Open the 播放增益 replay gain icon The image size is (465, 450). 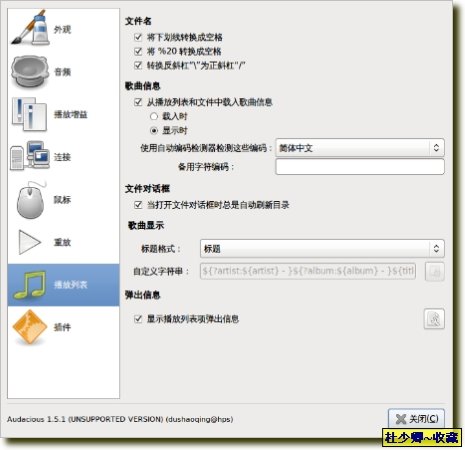pyautogui.click(x=29, y=114)
